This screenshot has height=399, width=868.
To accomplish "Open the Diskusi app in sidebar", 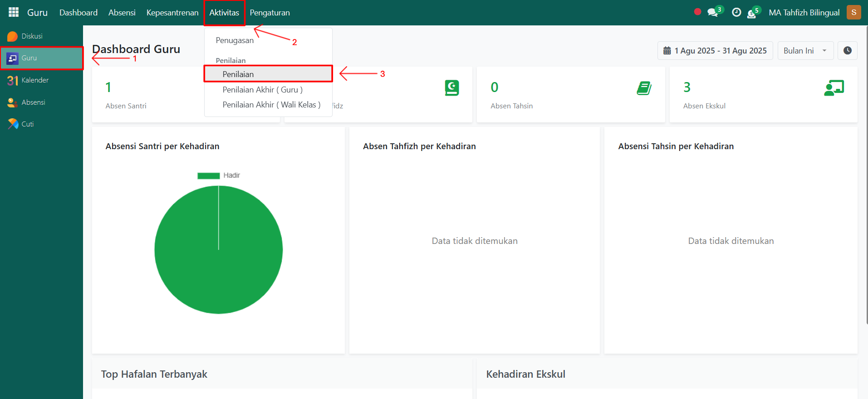I will (32, 36).
